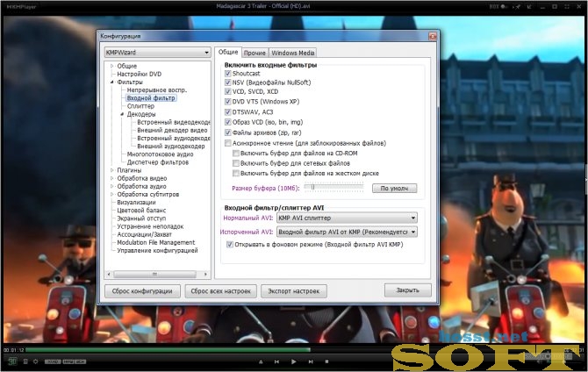Image resolution: width=588 pixels, height=372 pixels.
Task: Open the KMPWizard dropdown
Action: click(157, 53)
